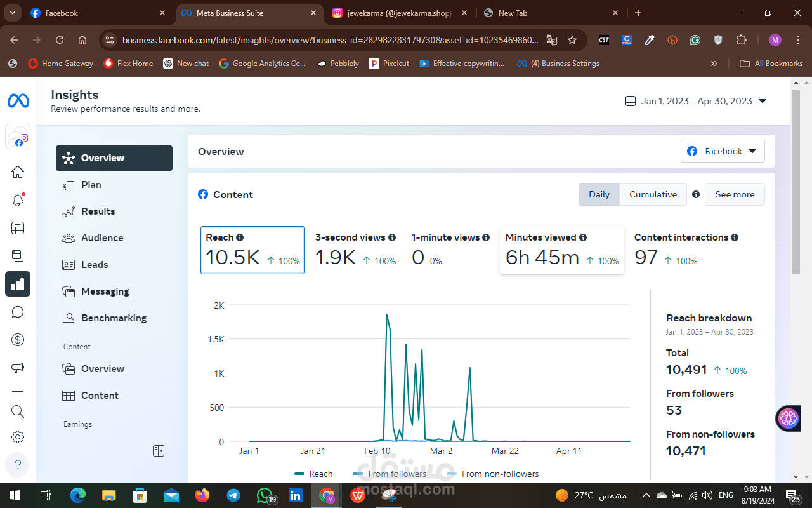
Task: Open business account switcher avatar
Action: (18, 137)
